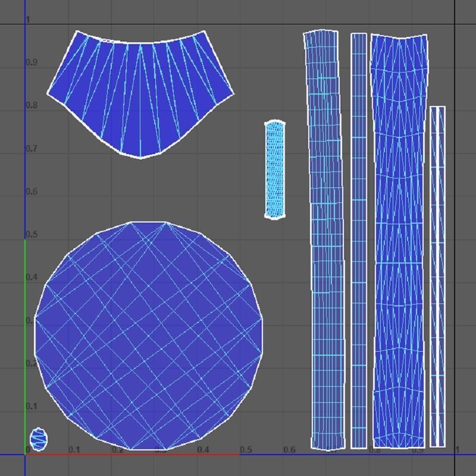Select the large circular UV shell
The width and height of the screenshot is (476, 476).
(148, 336)
